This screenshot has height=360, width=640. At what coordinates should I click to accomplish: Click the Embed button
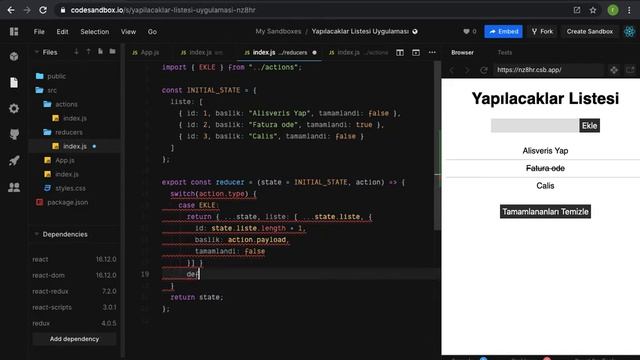point(503,31)
